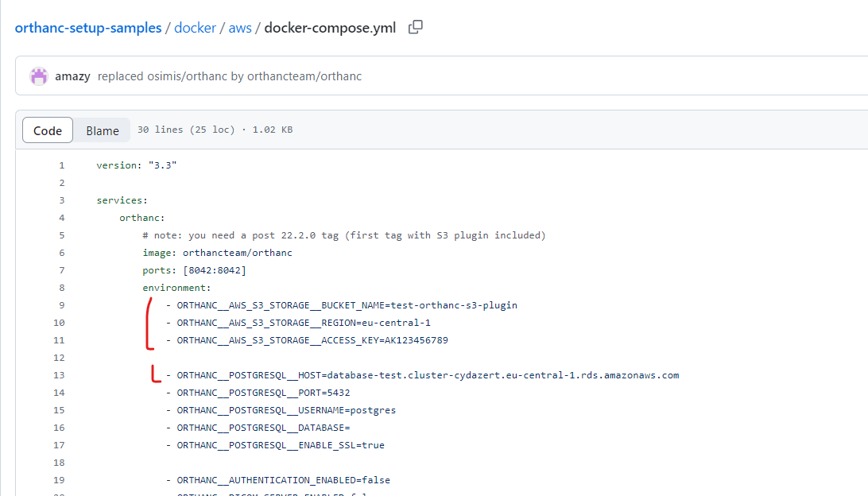This screenshot has width=868, height=496.
Task: Click the REGION=eu-central-1 line
Action: [298, 323]
